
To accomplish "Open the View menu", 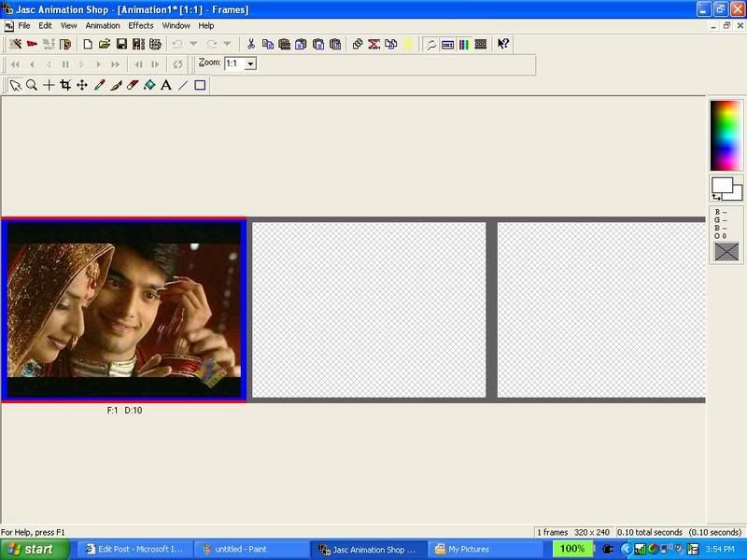I will pos(68,26).
